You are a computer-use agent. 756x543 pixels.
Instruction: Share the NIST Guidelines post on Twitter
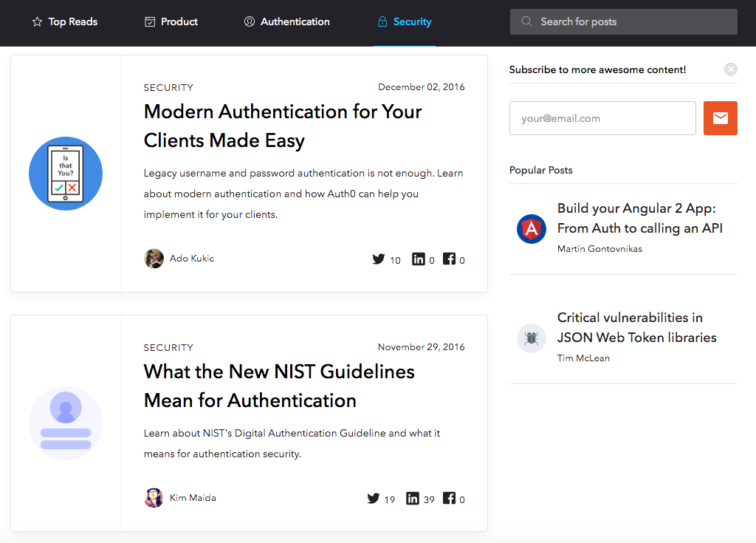[374, 498]
